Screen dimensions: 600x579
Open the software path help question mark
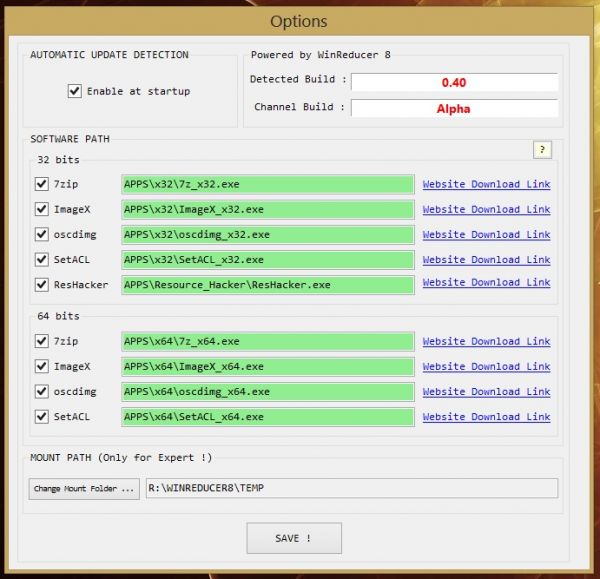(x=542, y=150)
